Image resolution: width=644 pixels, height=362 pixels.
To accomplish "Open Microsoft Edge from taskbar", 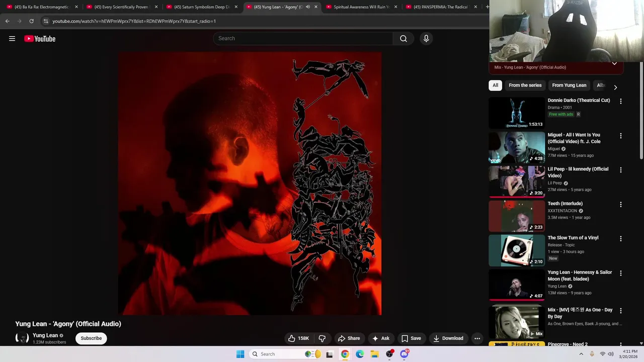I will tap(360, 354).
